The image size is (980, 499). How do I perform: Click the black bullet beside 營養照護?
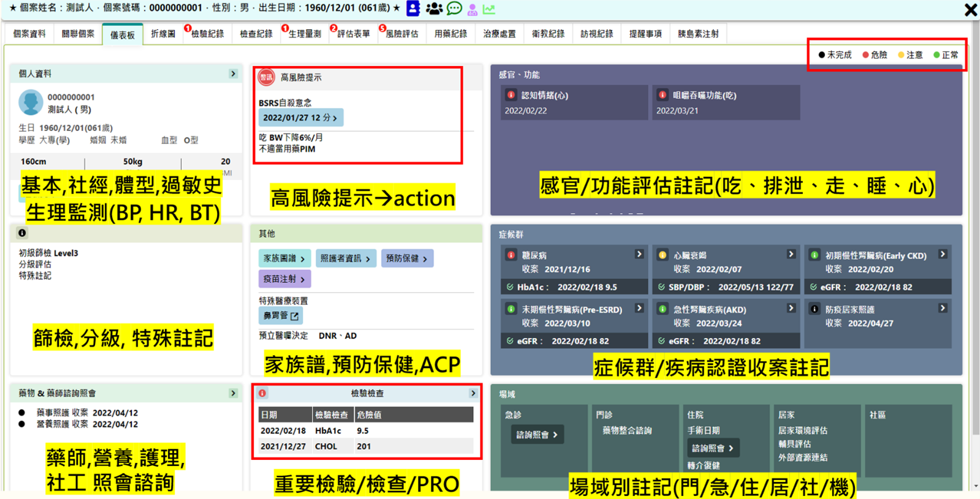point(22,424)
